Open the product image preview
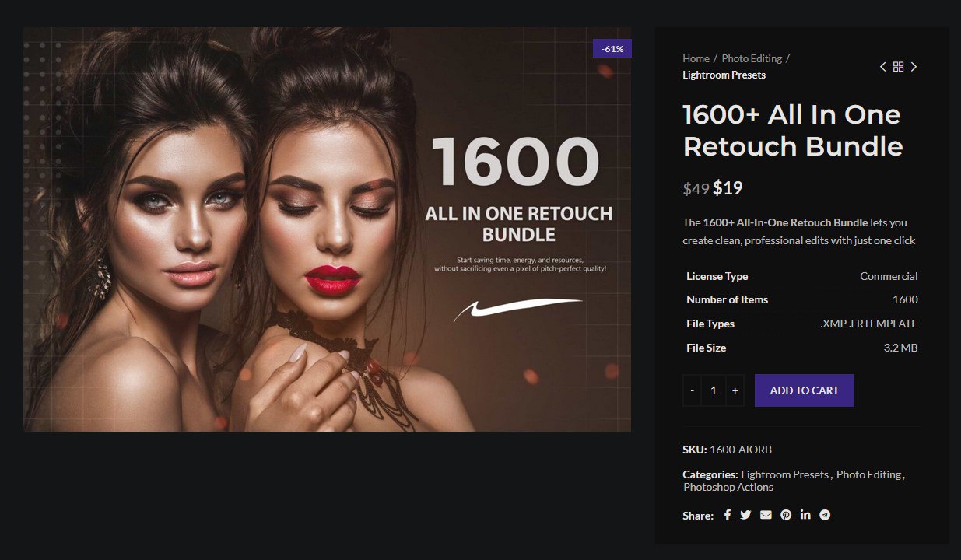The image size is (961, 560). 327,229
